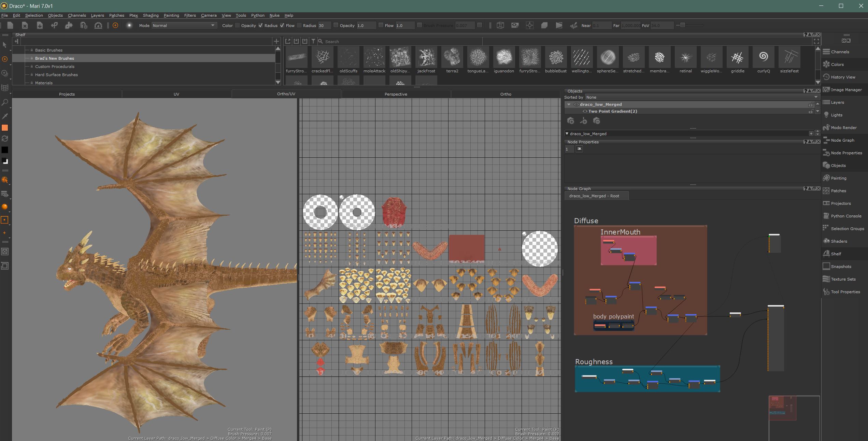This screenshot has width=868, height=441.
Task: Open the Sorted by None dropdown
Action: [702, 97]
